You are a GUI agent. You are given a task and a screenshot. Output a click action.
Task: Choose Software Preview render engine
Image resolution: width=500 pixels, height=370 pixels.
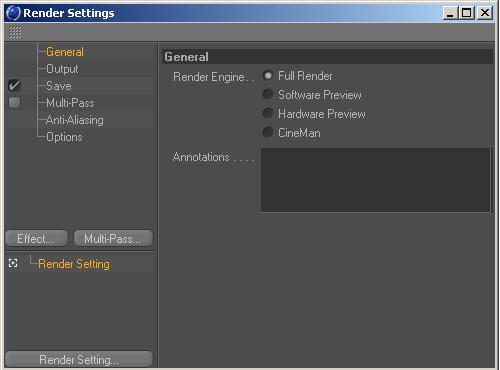coord(268,94)
